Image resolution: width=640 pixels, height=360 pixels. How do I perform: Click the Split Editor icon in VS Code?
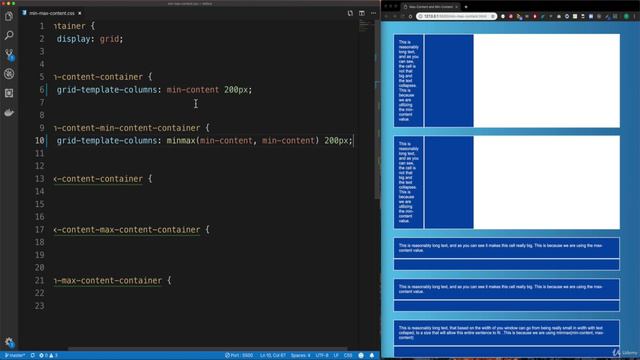coord(362,13)
